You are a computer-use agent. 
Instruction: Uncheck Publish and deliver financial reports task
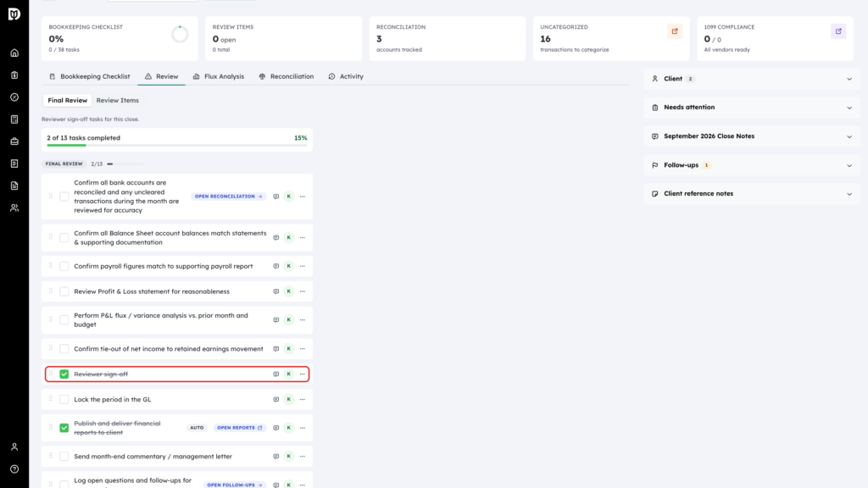point(64,428)
